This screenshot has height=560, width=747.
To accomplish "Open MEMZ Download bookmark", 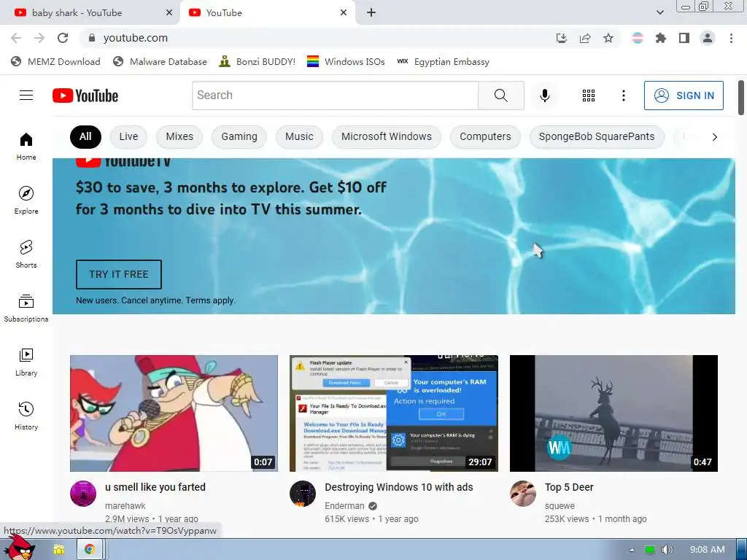I will [x=55, y=61].
